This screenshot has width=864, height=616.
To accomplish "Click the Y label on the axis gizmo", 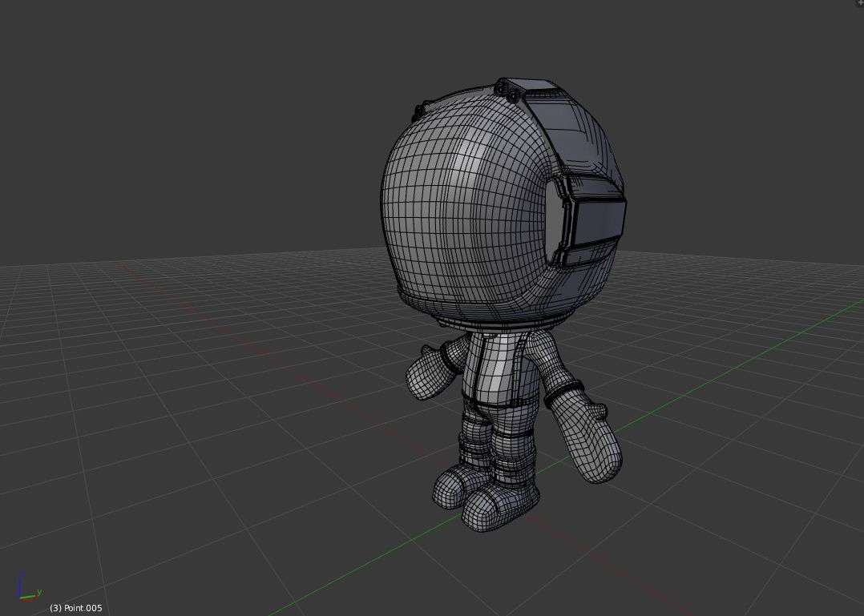I will [39, 592].
